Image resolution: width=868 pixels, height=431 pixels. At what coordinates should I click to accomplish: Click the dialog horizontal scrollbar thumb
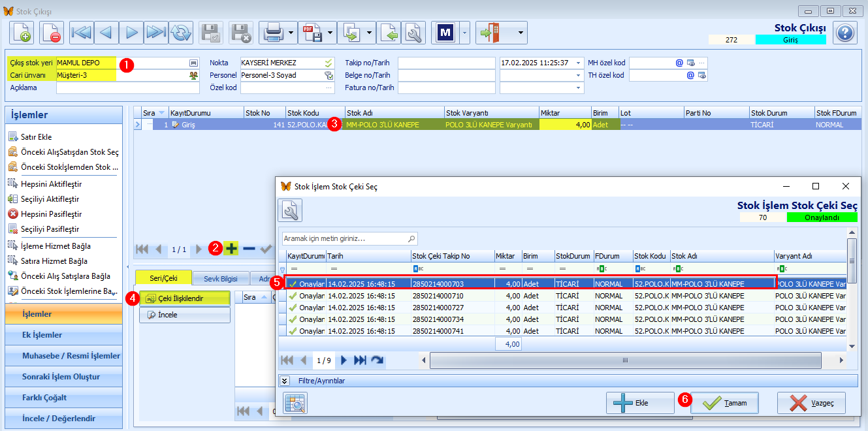click(626, 360)
